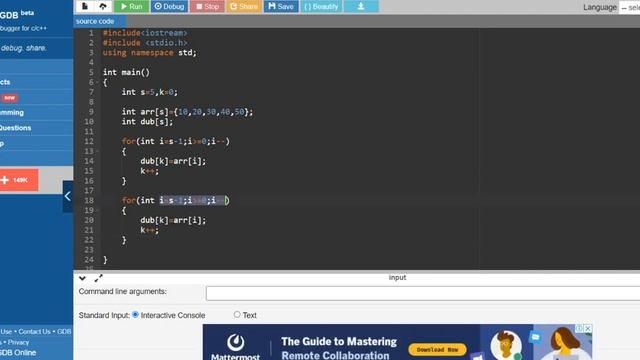This screenshot has height=360, width=640.
Task: Click the upload file icon in toolbar
Action: 103,6
